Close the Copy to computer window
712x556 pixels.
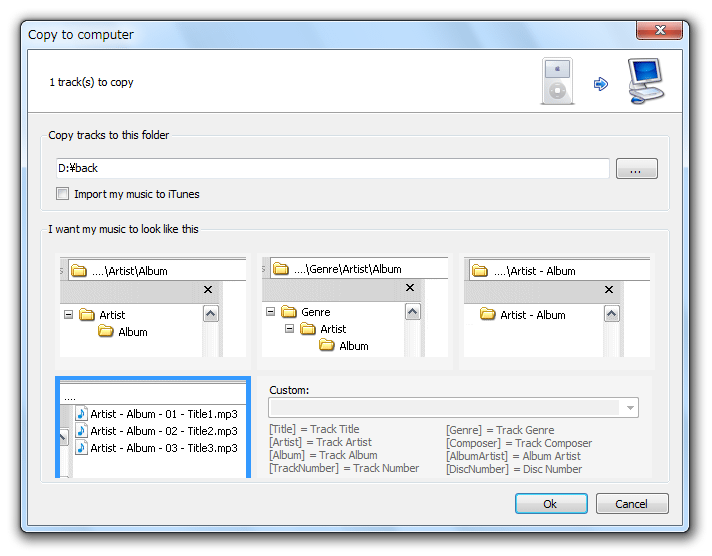click(659, 30)
